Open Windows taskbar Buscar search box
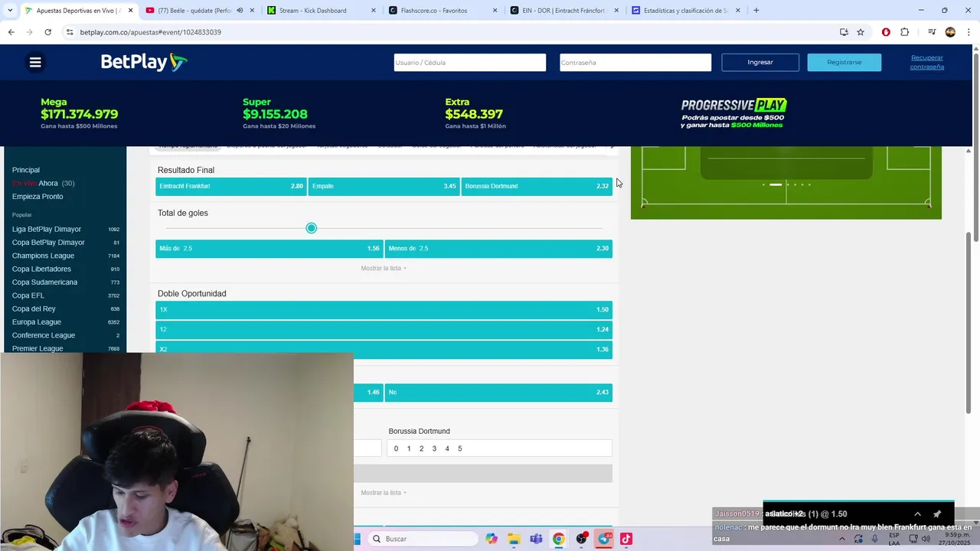The height and width of the screenshot is (551, 980). [422, 539]
